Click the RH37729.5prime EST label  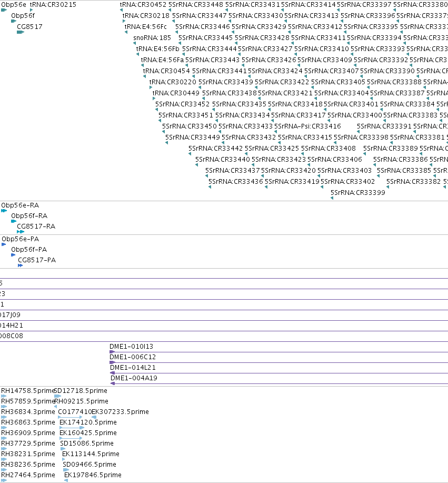tap(28, 443)
